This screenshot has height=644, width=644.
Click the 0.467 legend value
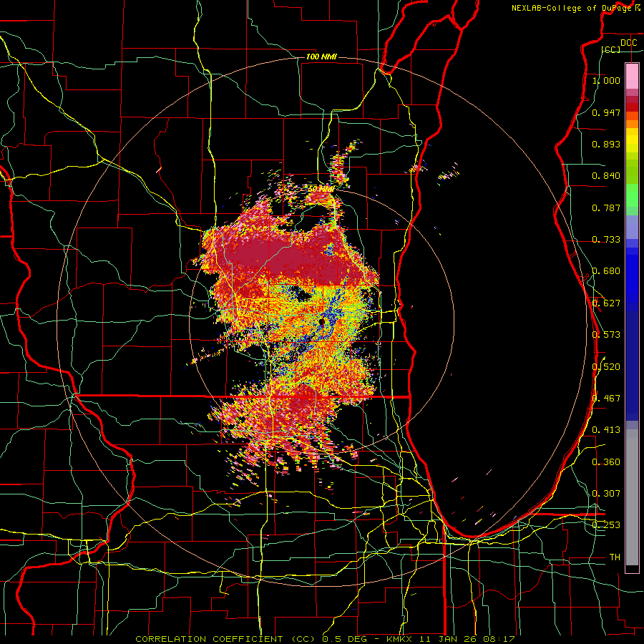(606, 399)
